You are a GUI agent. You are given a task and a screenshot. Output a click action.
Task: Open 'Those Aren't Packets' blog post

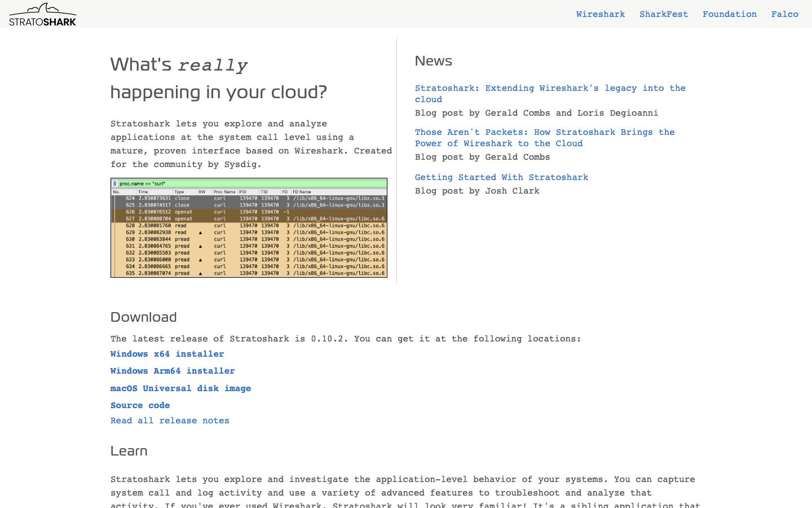point(545,138)
